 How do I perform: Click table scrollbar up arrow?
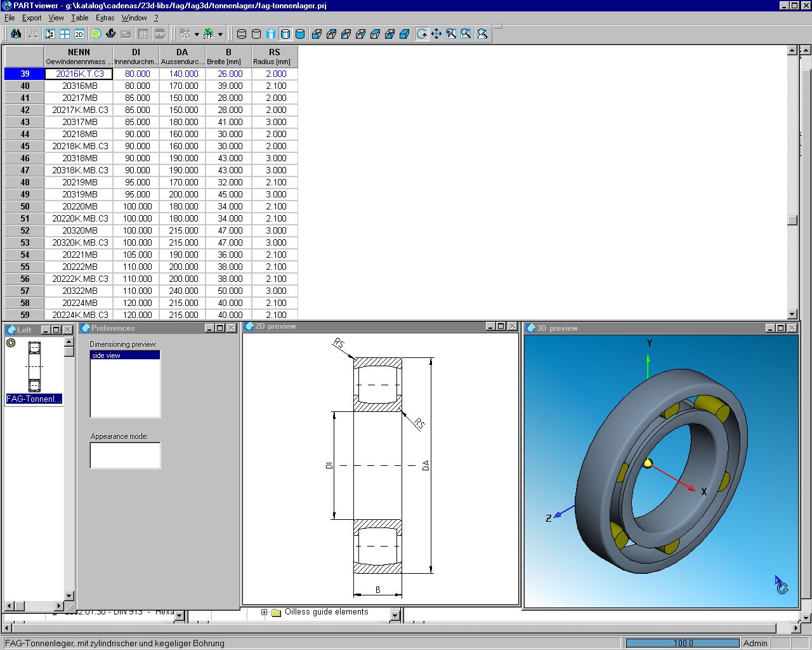coord(792,50)
